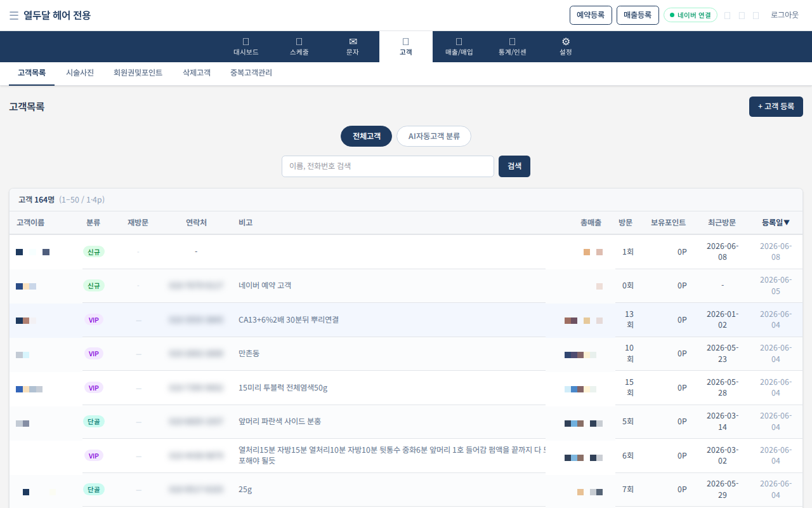The width and height of the screenshot is (812, 508).
Task: Click the 2026-05-23 recent visit date
Action: click(x=722, y=354)
